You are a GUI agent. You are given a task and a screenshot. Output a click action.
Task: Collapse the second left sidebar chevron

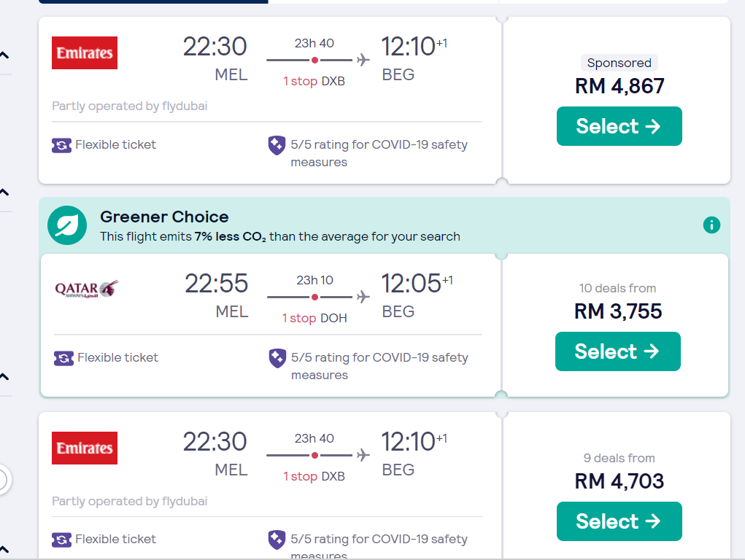click(4, 192)
